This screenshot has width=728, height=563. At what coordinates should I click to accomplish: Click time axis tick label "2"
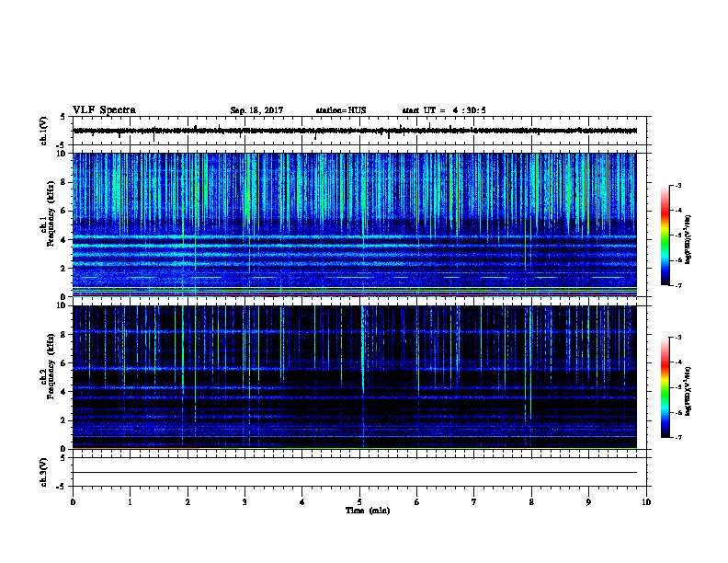(188, 502)
